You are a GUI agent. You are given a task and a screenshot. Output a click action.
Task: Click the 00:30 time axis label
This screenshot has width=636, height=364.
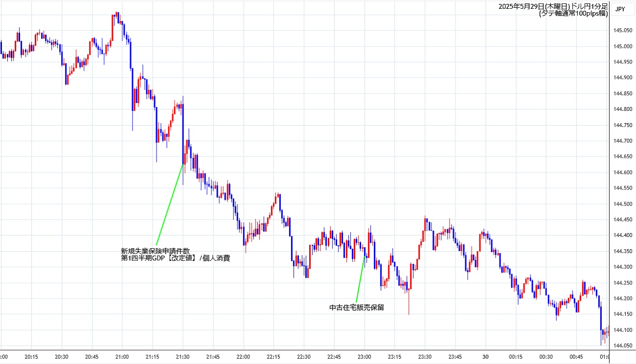point(546,357)
